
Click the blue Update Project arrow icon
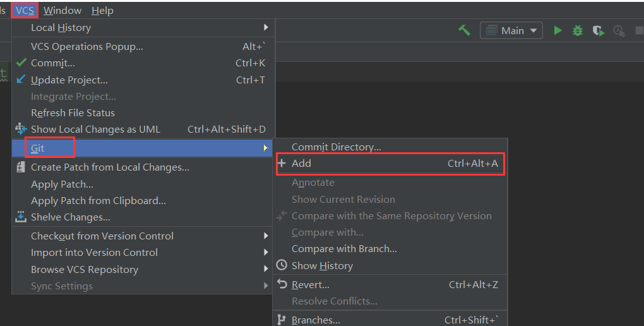tap(21, 79)
